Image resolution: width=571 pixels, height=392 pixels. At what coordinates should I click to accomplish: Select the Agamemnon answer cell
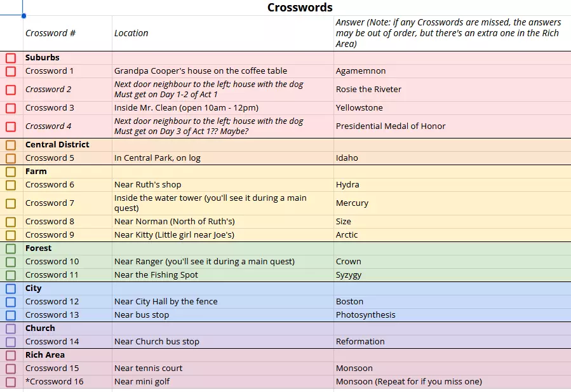pyautogui.click(x=452, y=71)
